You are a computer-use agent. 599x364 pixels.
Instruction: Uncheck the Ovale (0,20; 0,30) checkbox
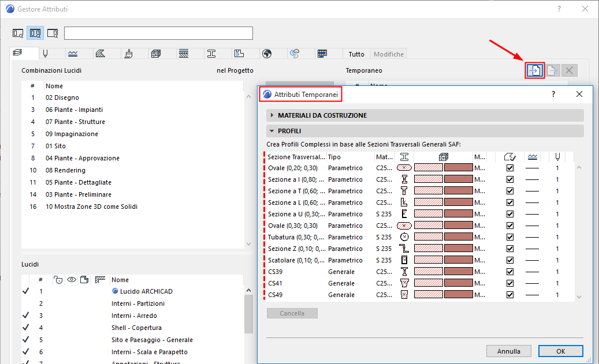[x=510, y=168]
